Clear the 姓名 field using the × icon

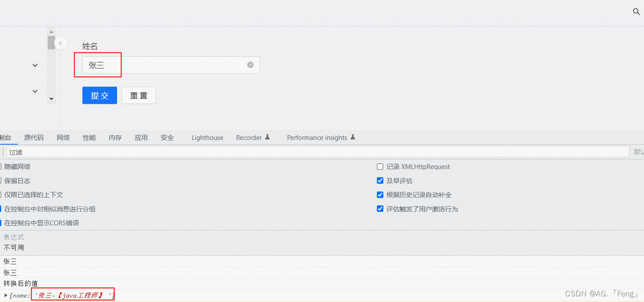tap(250, 65)
